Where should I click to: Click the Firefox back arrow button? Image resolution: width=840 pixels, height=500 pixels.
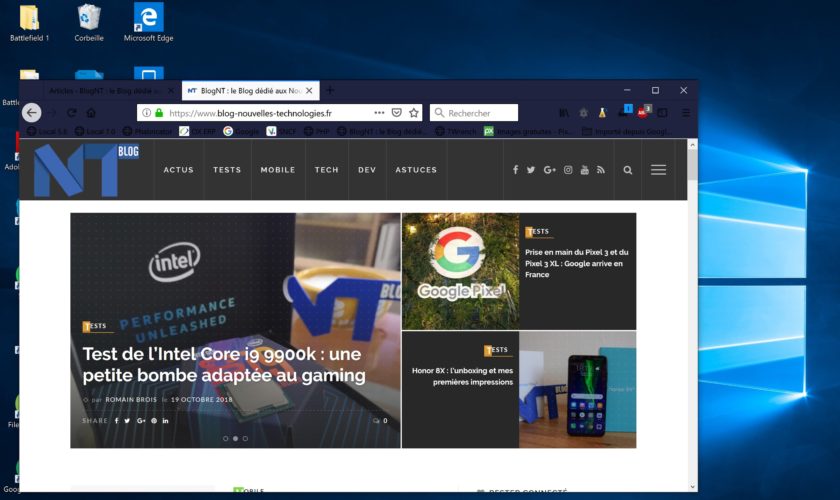coord(32,113)
